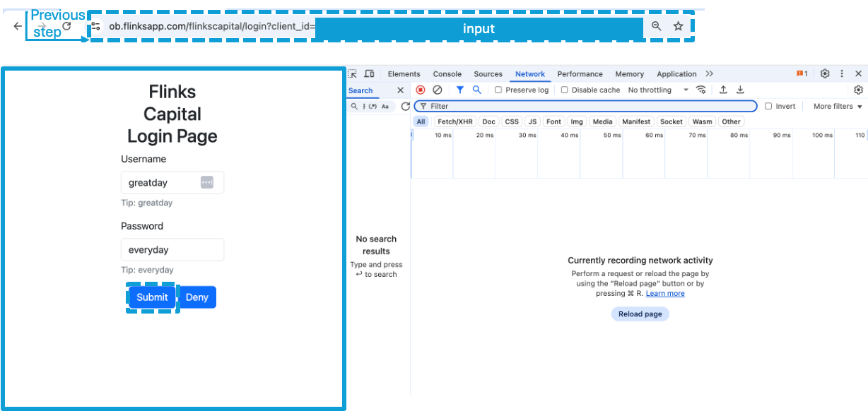
Task: Close the Search side pane
Action: [400, 90]
